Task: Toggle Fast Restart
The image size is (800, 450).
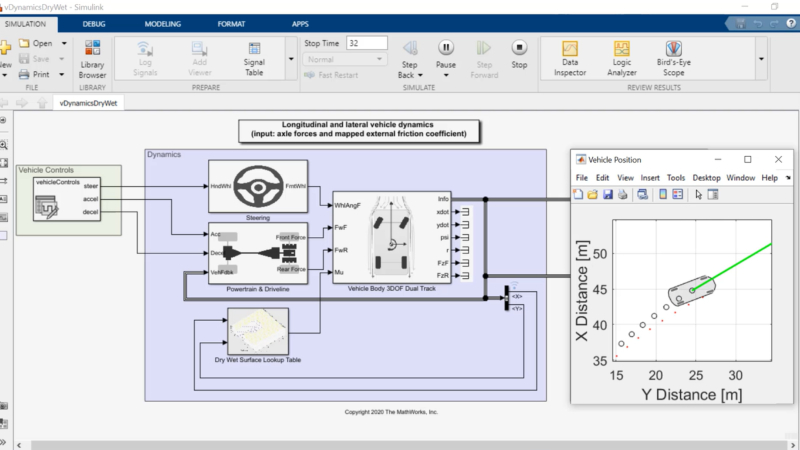Action: [x=331, y=75]
